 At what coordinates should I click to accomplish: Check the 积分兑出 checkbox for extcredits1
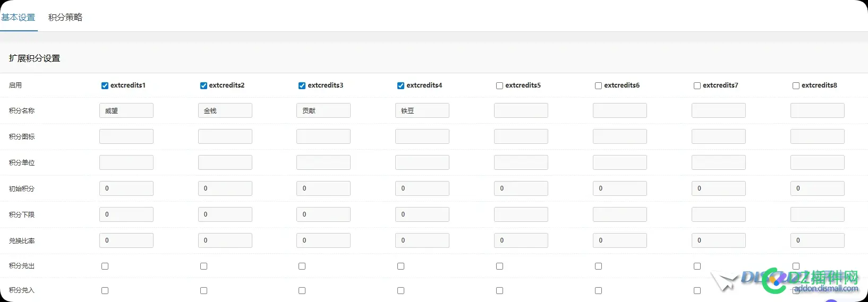tap(105, 266)
